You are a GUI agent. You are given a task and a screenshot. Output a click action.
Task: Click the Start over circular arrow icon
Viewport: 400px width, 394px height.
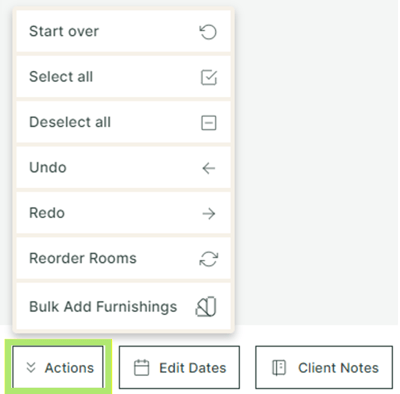[208, 32]
